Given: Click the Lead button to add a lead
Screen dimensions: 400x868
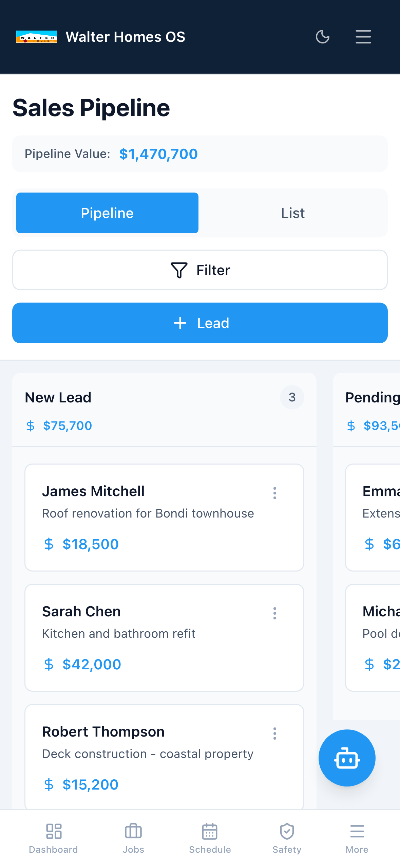Looking at the screenshot, I should (x=199, y=323).
